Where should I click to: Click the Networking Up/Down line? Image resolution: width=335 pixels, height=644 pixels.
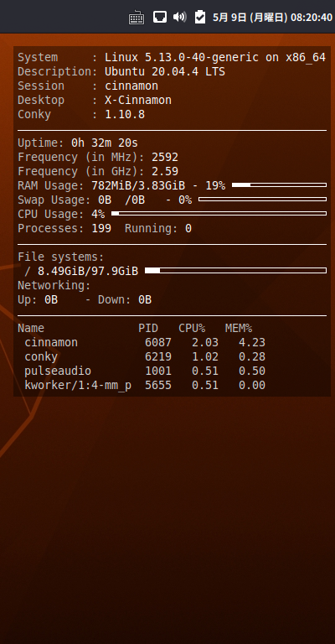[x=85, y=300]
